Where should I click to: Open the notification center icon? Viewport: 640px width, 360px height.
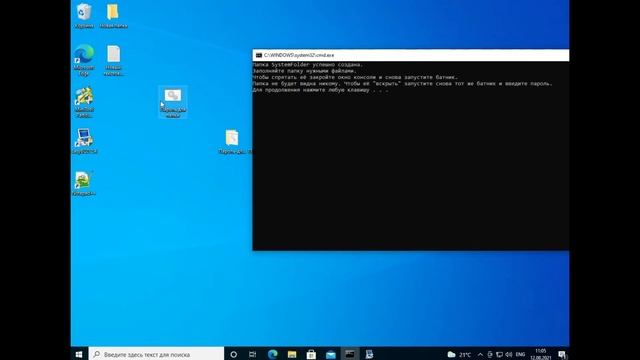562,354
